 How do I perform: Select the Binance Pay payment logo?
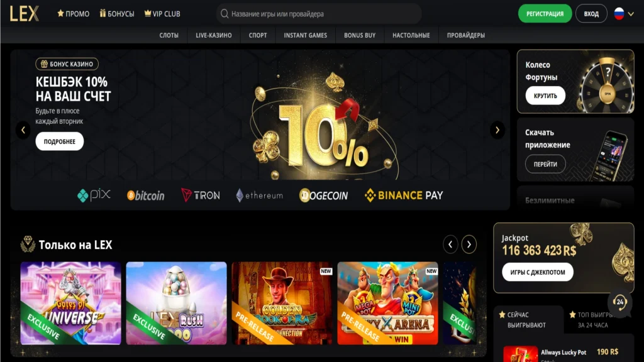point(404,195)
